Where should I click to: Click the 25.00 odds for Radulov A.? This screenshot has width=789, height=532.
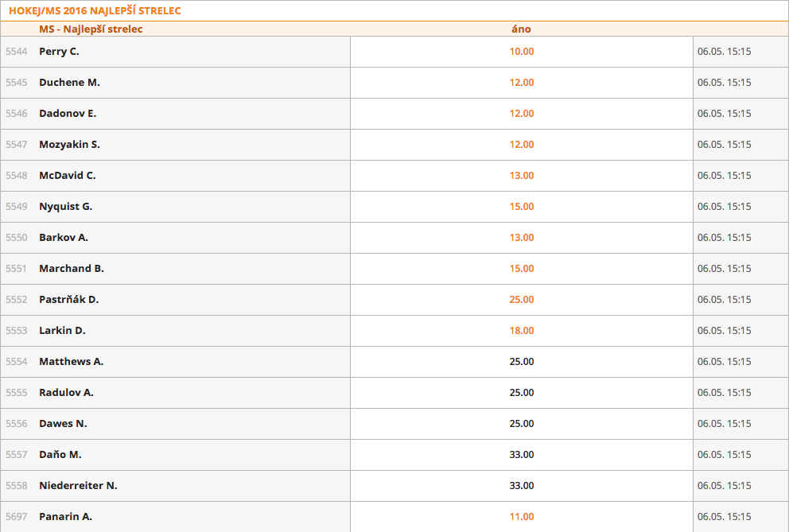coord(522,393)
